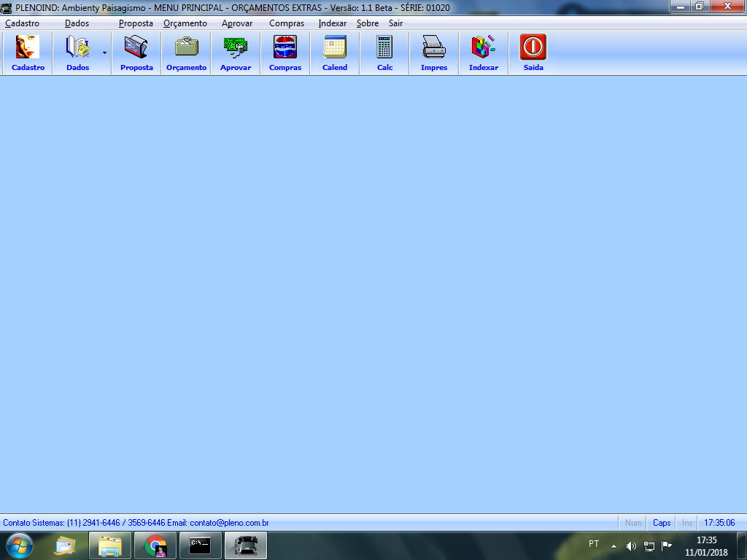Open the Sobre menu
The width and height of the screenshot is (747, 560).
(x=368, y=23)
